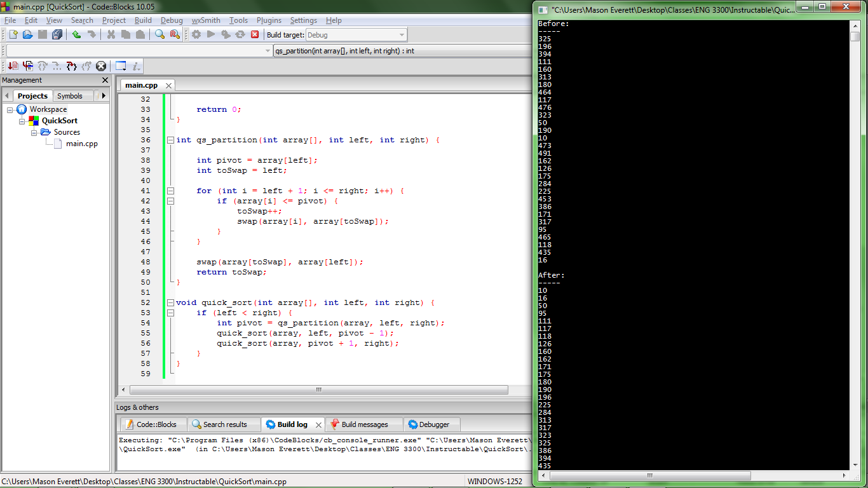Fold the if block at line 53
Image resolution: width=868 pixels, height=488 pixels.
170,313
